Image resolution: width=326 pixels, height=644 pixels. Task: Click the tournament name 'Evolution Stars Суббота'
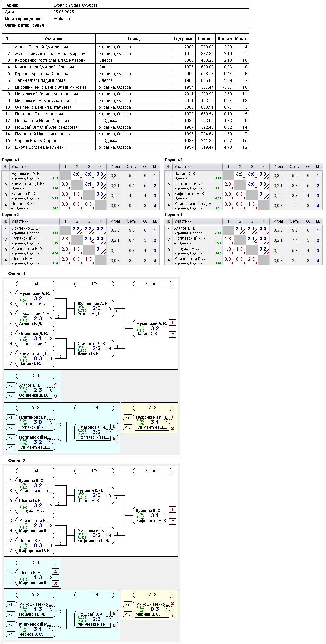(75, 5)
